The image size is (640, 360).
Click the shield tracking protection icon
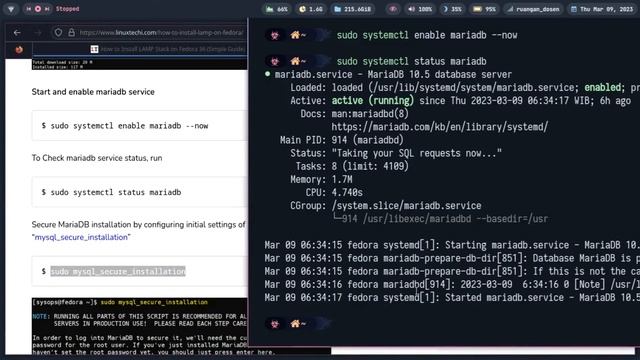[x=58, y=33]
